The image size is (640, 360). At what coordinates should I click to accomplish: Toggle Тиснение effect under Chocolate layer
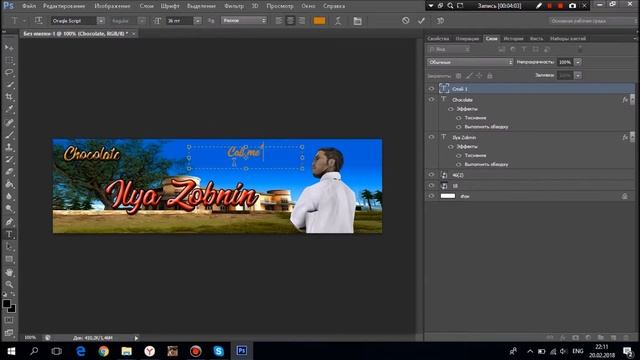coord(458,118)
